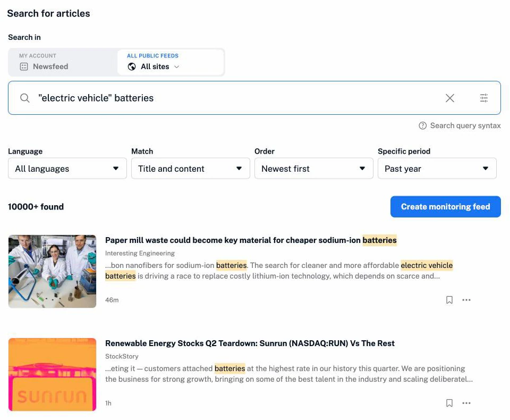Open more options for Paper mill article

coord(466,300)
